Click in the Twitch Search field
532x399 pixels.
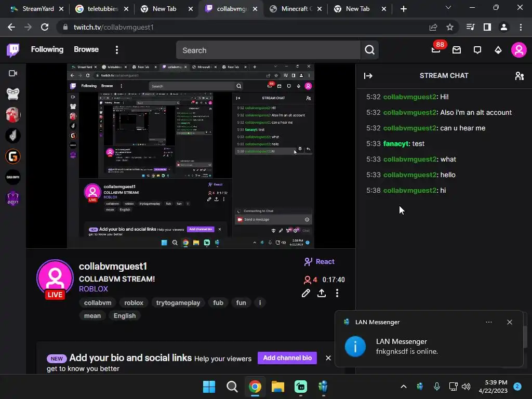pyautogui.click(x=268, y=50)
